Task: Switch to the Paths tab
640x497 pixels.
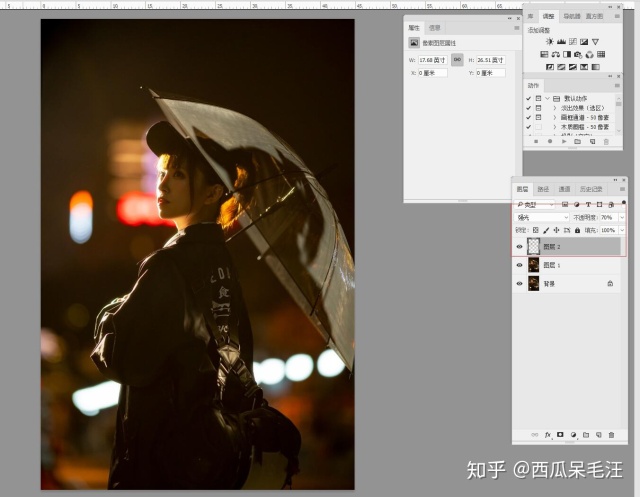Action: pyautogui.click(x=543, y=189)
